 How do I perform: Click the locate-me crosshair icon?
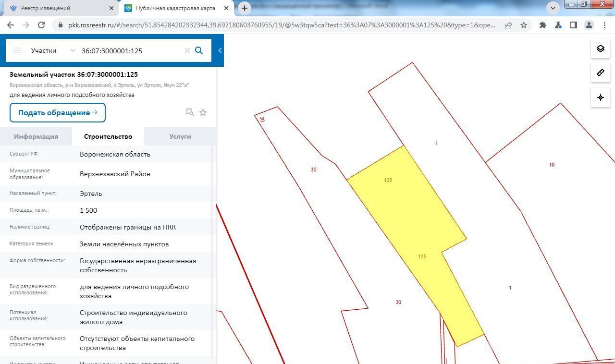(x=601, y=97)
